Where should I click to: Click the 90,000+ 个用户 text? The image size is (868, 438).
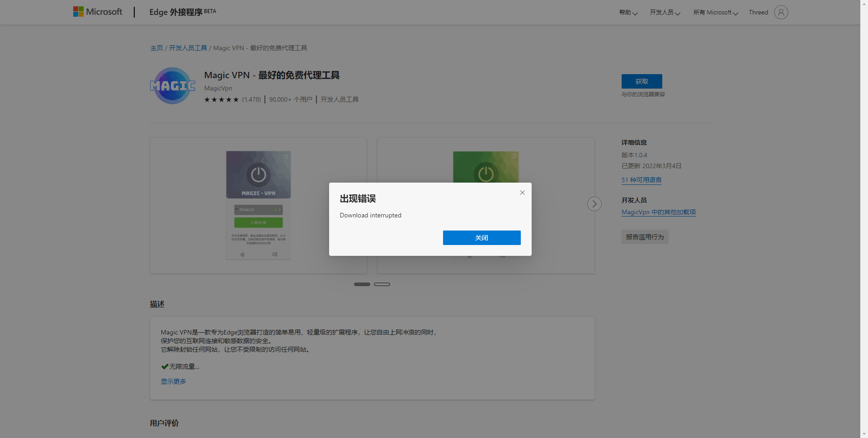pos(290,99)
